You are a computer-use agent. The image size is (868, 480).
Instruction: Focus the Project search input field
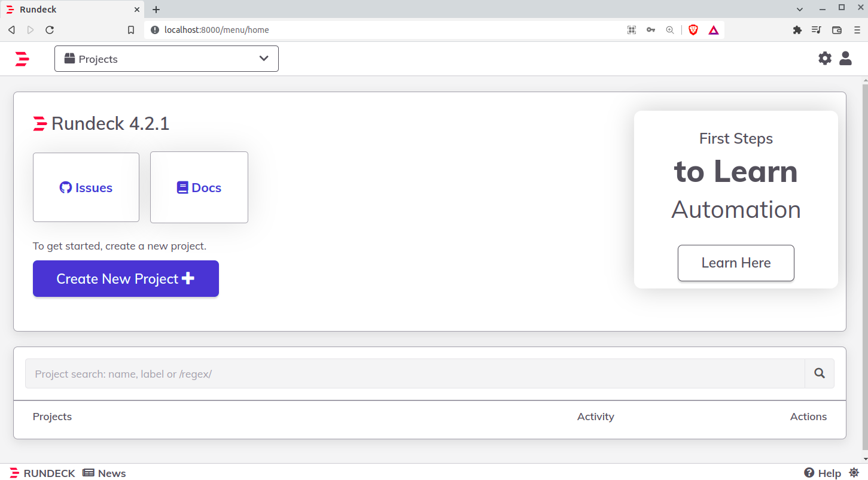[x=415, y=373]
